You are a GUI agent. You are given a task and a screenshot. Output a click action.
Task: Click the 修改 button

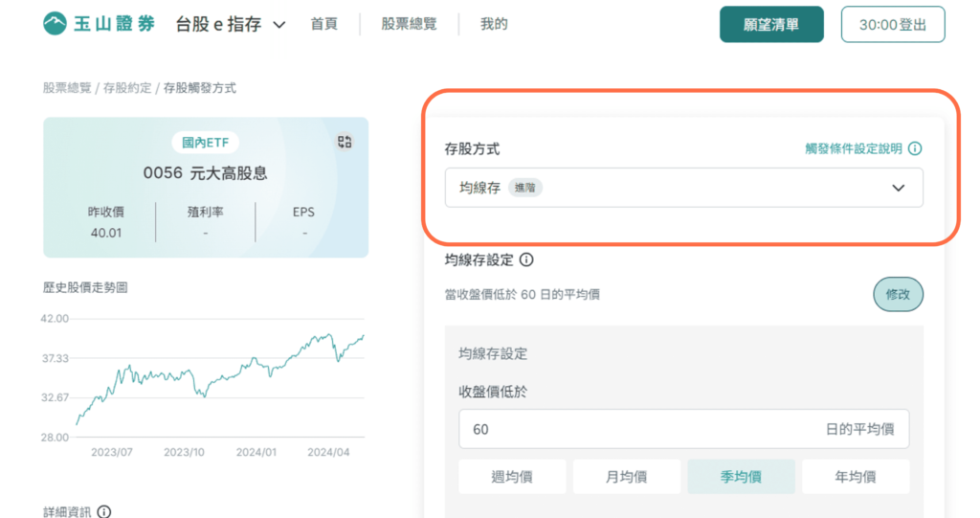[x=898, y=294]
